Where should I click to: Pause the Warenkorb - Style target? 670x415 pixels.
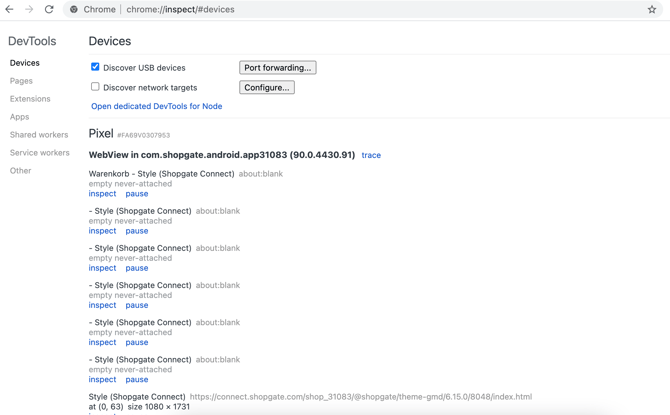point(137,194)
